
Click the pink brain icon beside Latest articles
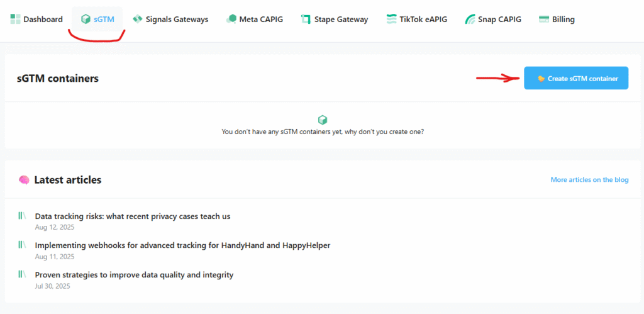[24, 180]
